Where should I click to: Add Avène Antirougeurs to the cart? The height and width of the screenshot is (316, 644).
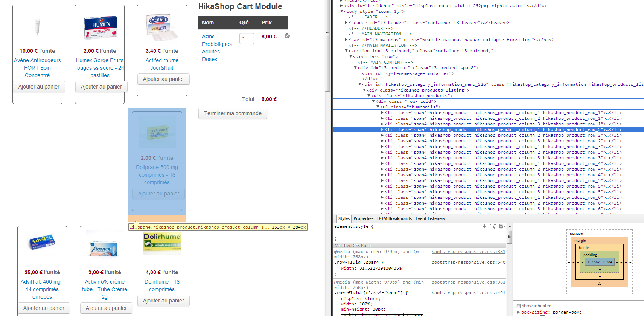point(39,87)
